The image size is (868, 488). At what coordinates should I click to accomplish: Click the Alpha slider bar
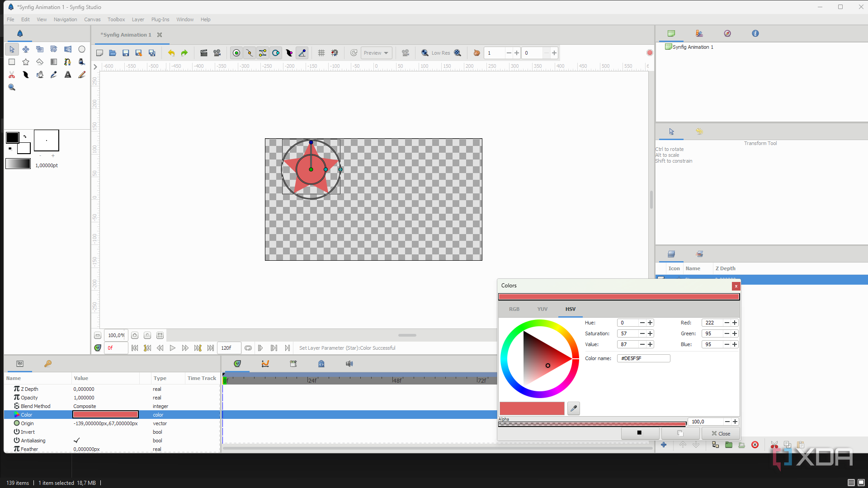pyautogui.click(x=592, y=424)
